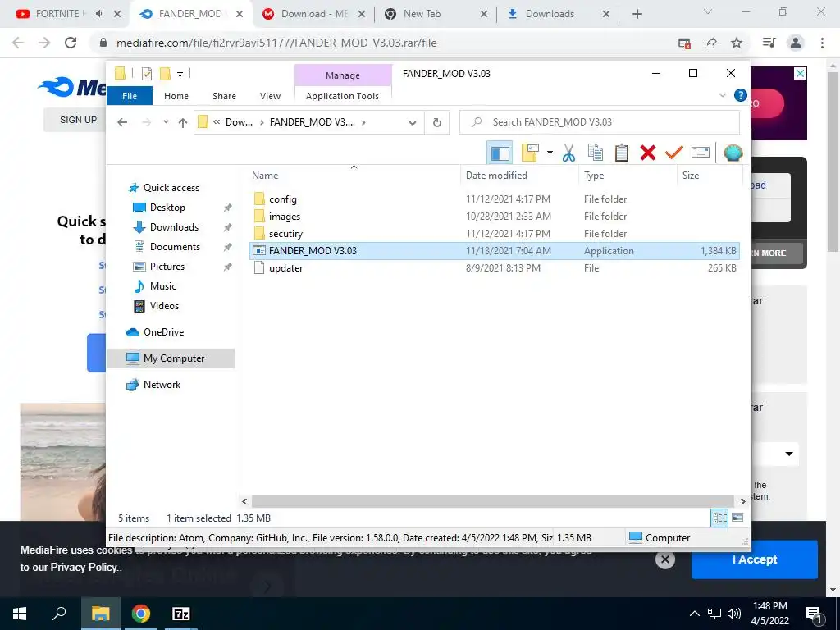Open notification center in taskbar
Image resolution: width=840 pixels, height=630 pixels.
click(x=814, y=614)
